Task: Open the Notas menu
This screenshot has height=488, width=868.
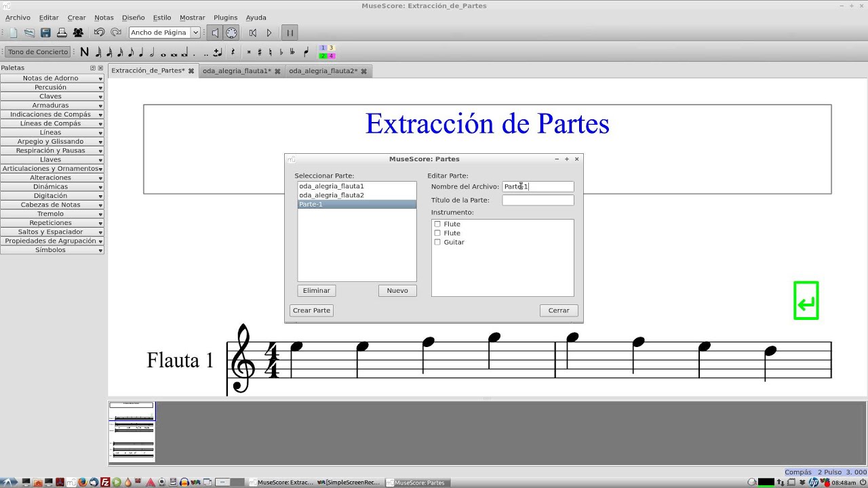Action: 104,18
